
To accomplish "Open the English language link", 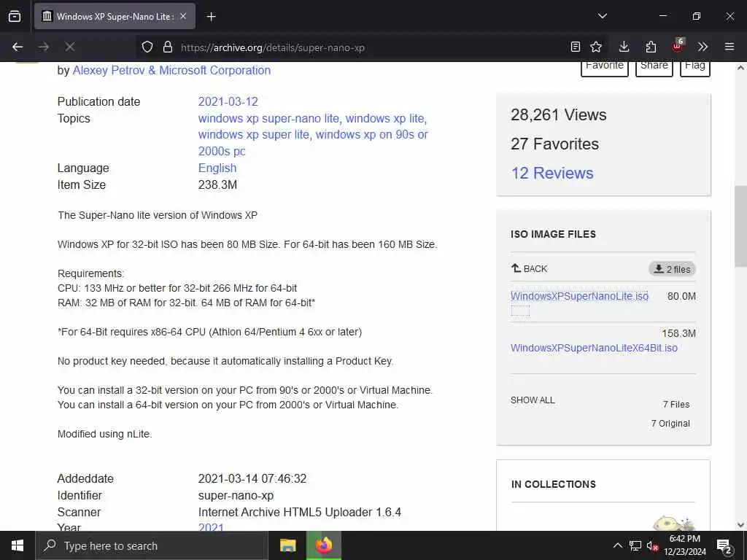I will pyautogui.click(x=217, y=168).
